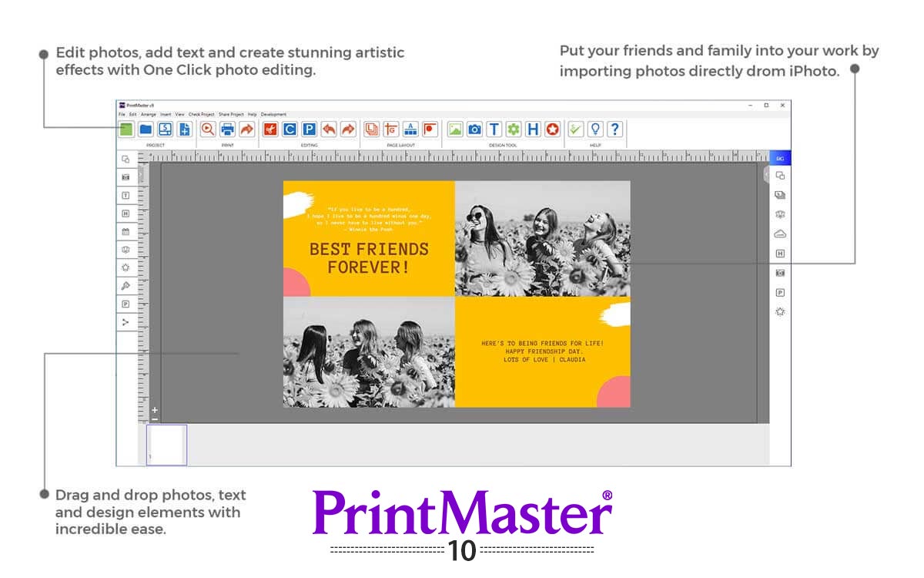Screen dimensions: 924x578
Task: Open the Print dialog from the toolbar
Action: pos(229,129)
